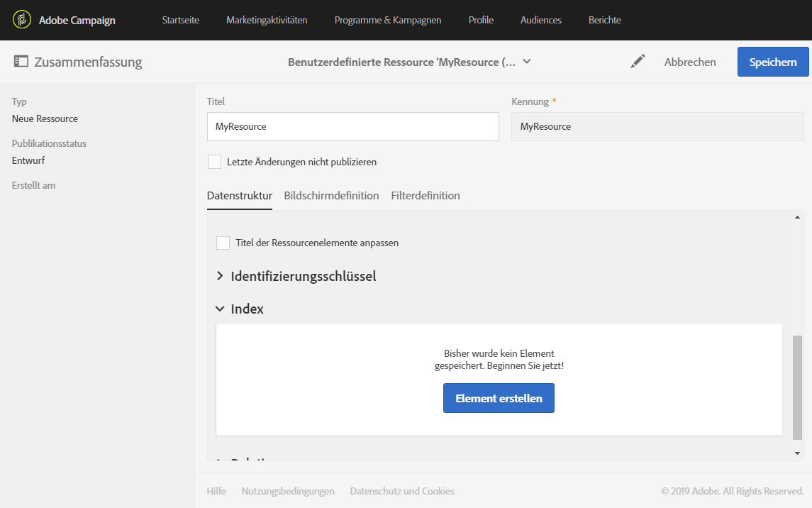Expand the Identifizierungsschlüssel section
Screen dimensions: 812x508
tap(220, 276)
